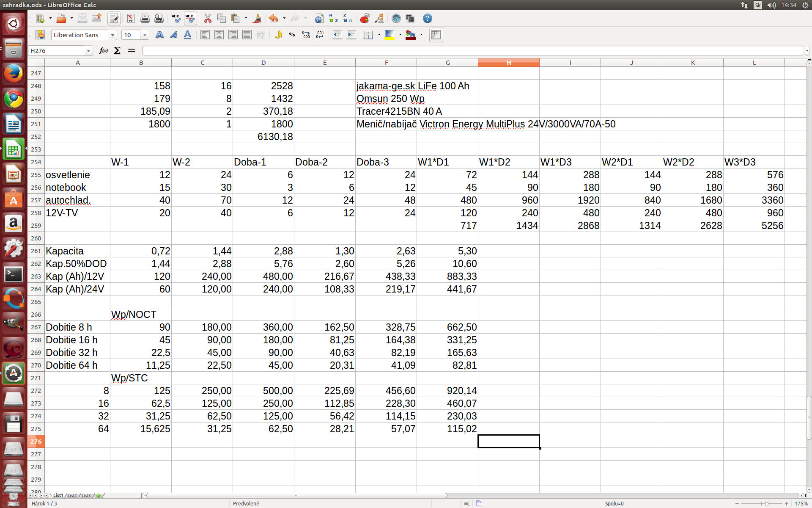
Task: Click the Export as PDF icon
Action: 131,19
